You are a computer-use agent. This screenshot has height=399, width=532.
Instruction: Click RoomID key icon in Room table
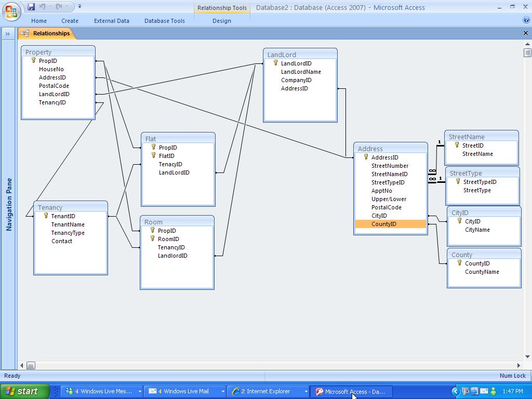[152, 238]
